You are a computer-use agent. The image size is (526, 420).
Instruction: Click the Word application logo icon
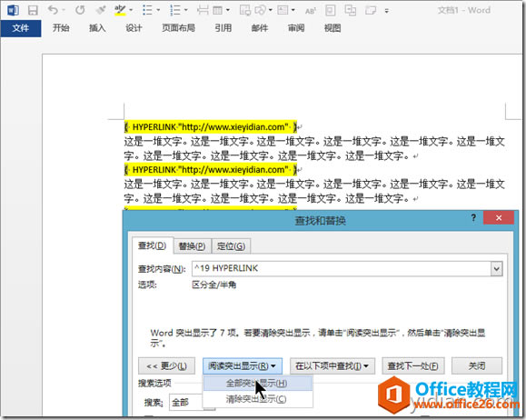tap(13, 10)
